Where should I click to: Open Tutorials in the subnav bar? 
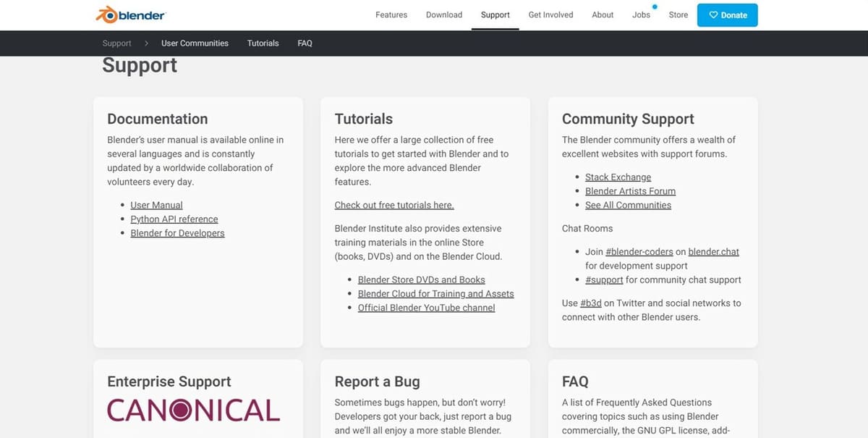pos(263,43)
